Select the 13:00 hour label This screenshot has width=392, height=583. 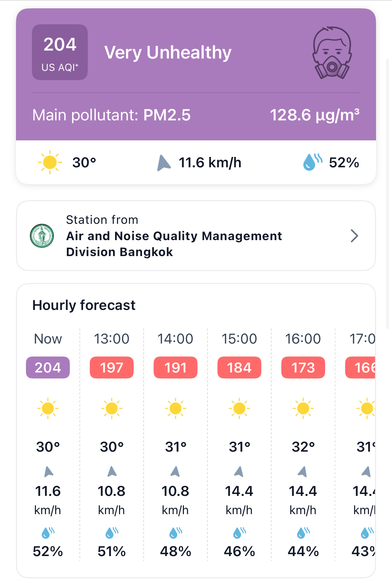coord(112,339)
